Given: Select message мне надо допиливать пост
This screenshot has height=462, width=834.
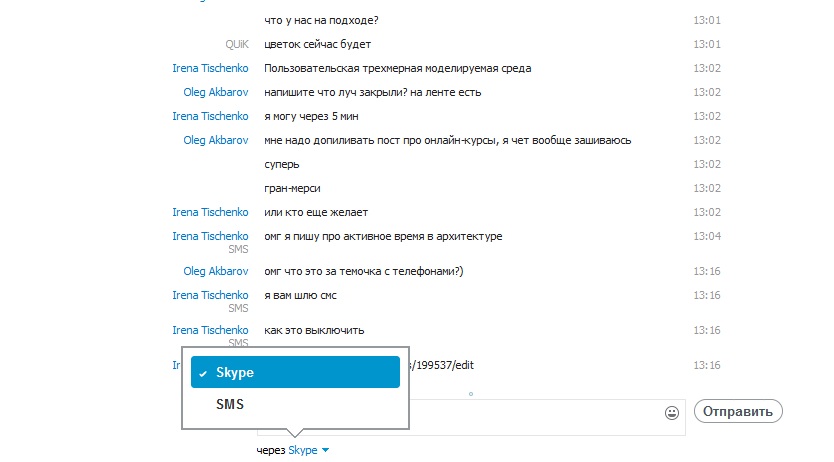Looking at the screenshot, I should 447,140.
